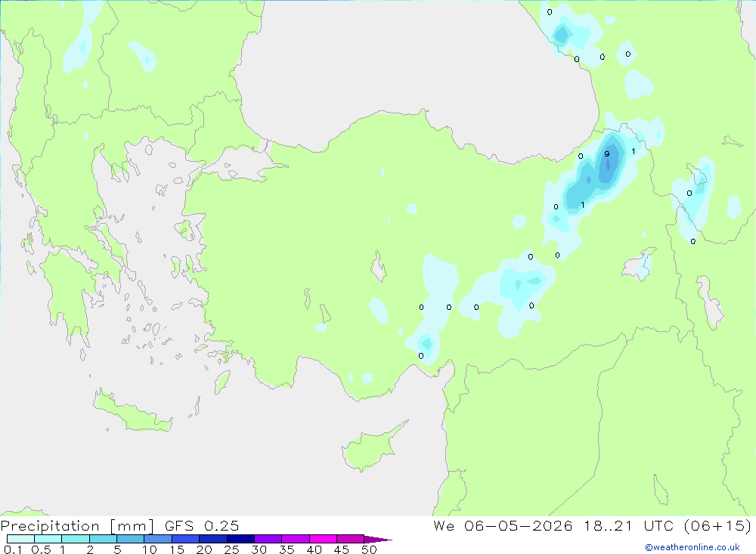Pick the 20–25 mm legend swatch
Screen dimensions: 756x554
(x=212, y=539)
